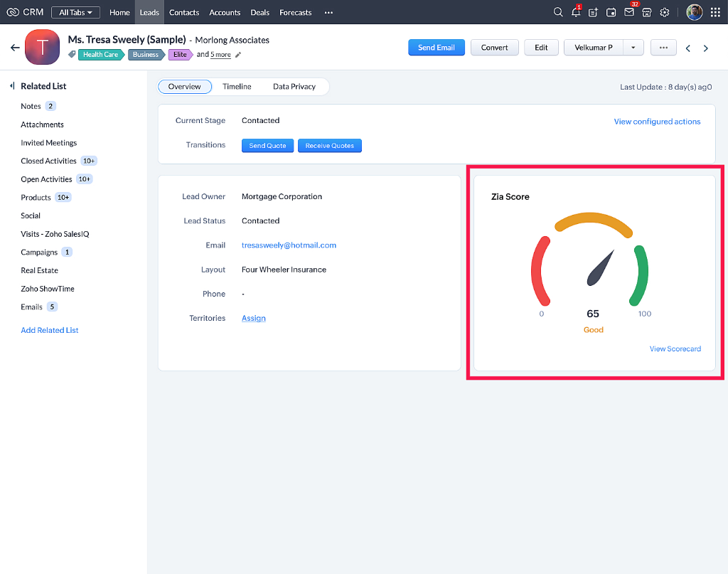Open the marketplace store icon
The height and width of the screenshot is (574, 728).
647,12
